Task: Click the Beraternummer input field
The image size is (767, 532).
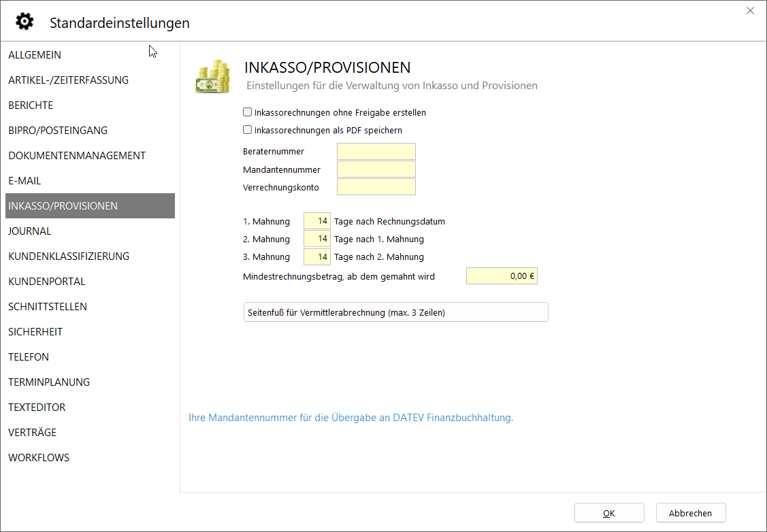Action: point(376,152)
